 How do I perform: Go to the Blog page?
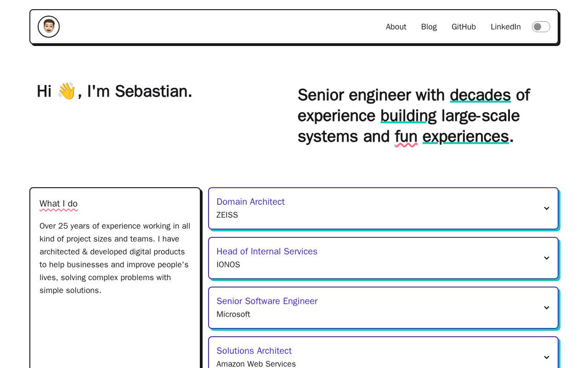pos(429,27)
